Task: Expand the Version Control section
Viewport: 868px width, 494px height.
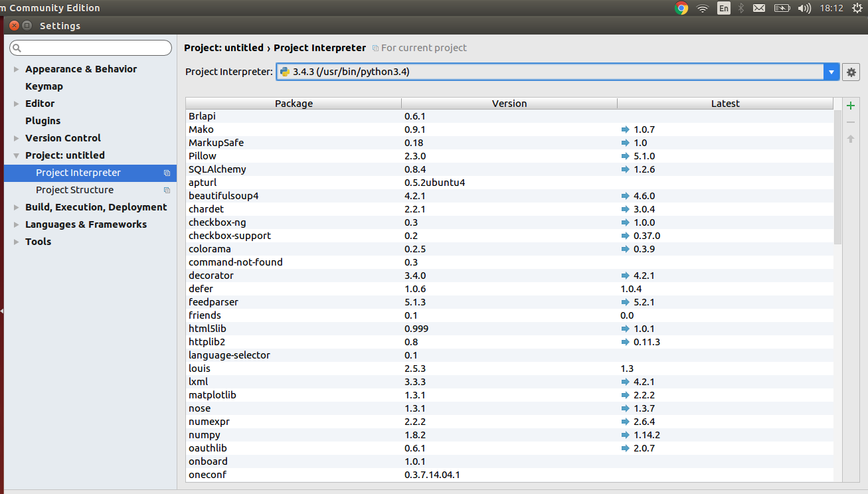Action: (17, 138)
